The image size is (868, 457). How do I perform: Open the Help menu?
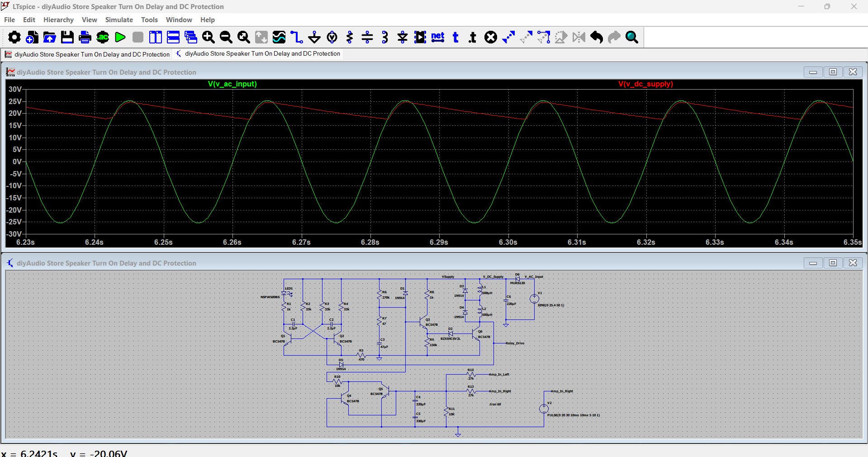coord(208,20)
